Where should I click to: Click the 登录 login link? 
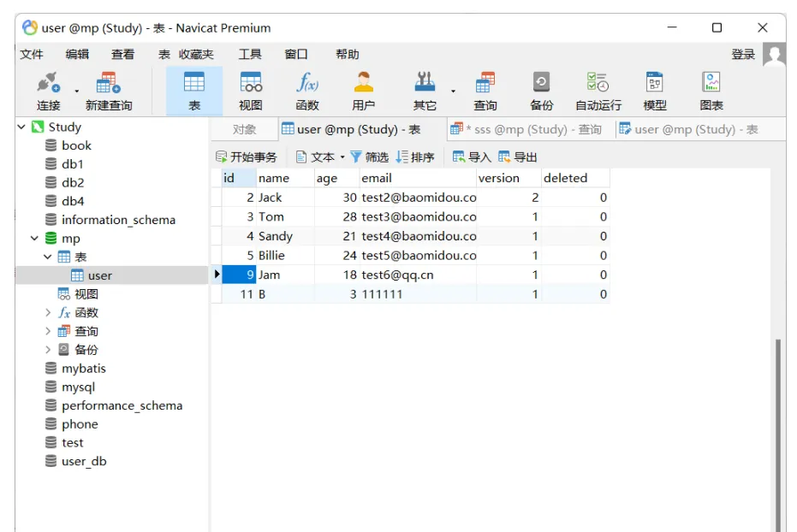[743, 55]
